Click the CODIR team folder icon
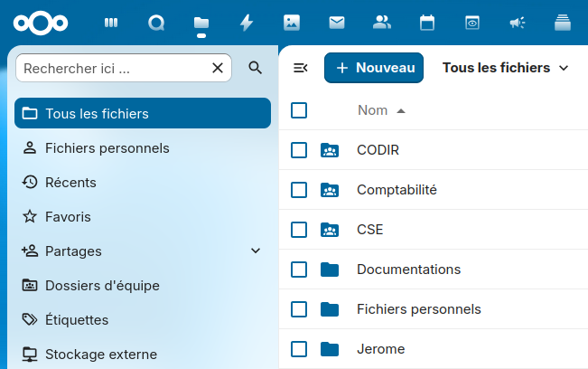 click(x=330, y=150)
